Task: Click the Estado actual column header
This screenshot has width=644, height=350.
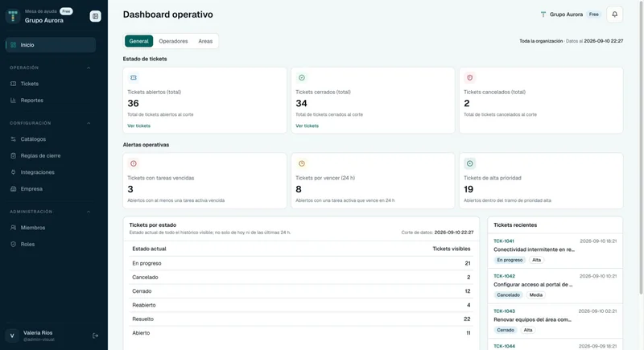Action: 149,249
